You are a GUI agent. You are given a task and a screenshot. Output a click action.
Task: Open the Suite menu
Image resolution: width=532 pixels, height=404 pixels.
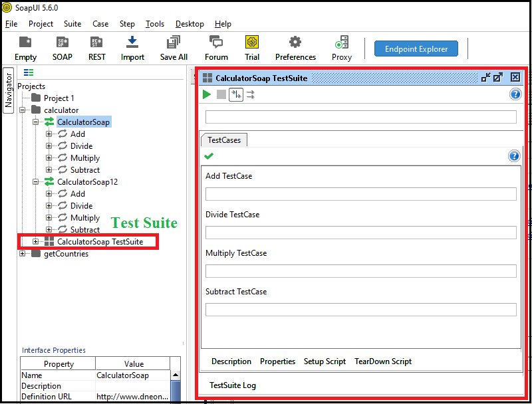(x=72, y=24)
